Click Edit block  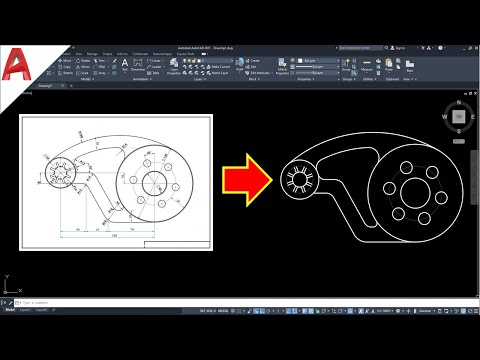(251, 67)
